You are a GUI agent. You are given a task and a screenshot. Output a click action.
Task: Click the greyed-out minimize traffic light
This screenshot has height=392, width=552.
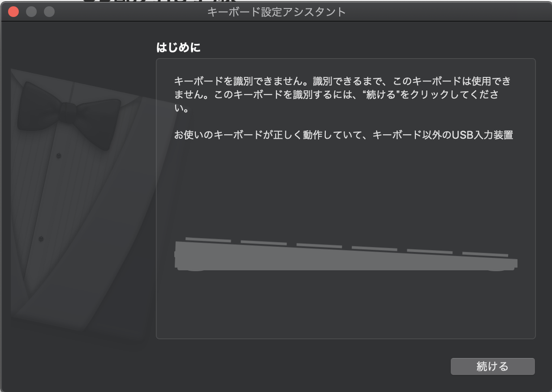pyautogui.click(x=31, y=12)
